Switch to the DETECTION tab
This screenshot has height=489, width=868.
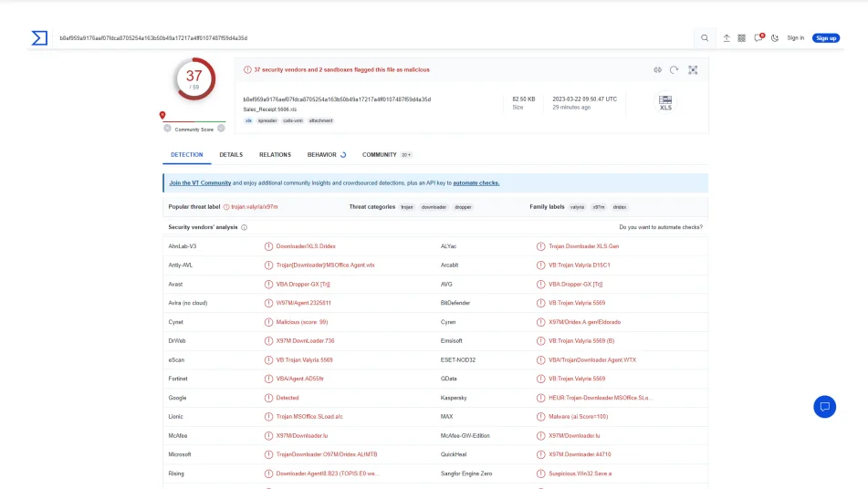pos(186,155)
